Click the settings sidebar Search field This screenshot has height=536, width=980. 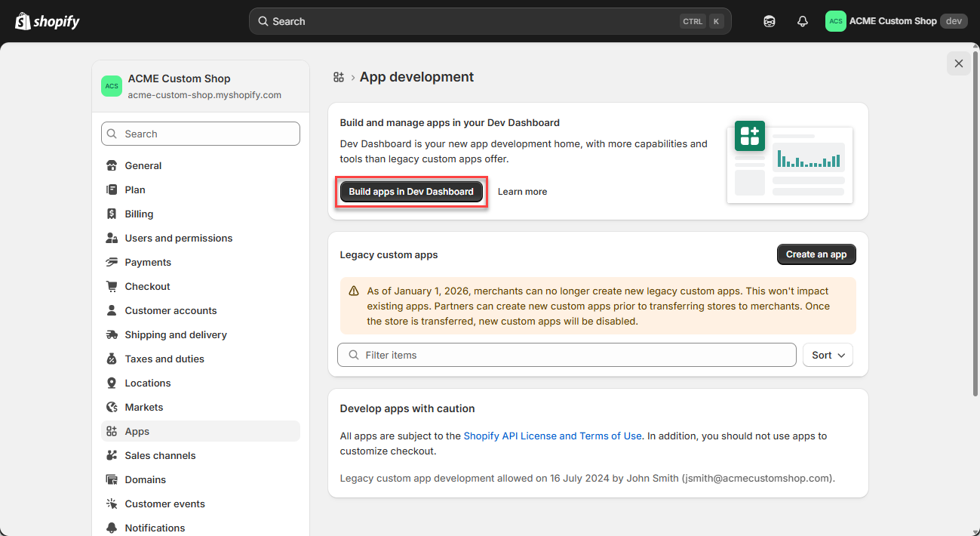tap(201, 134)
